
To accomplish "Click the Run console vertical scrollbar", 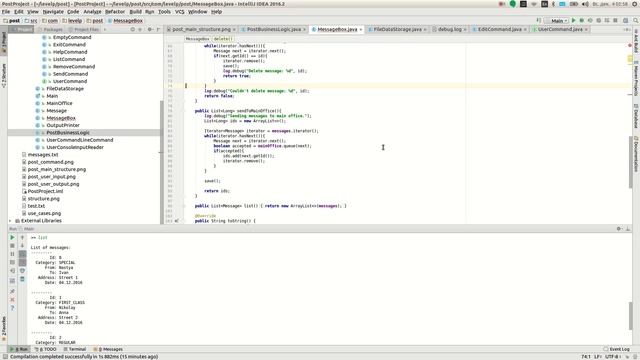I will [630, 316].
